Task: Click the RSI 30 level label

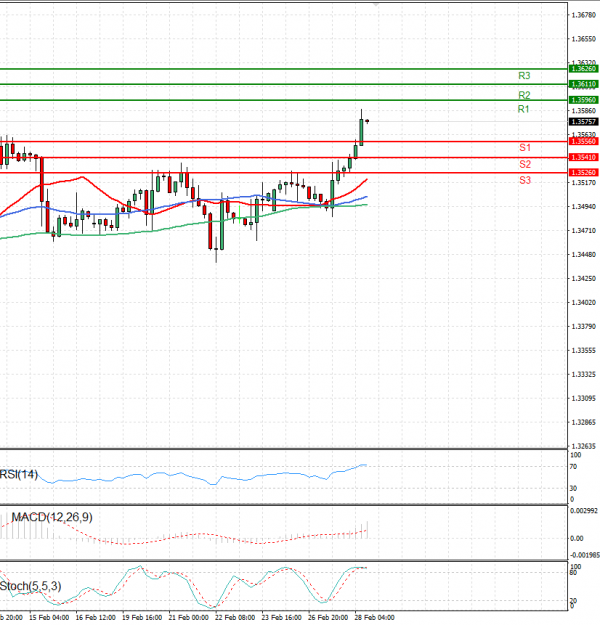Action: click(x=573, y=488)
